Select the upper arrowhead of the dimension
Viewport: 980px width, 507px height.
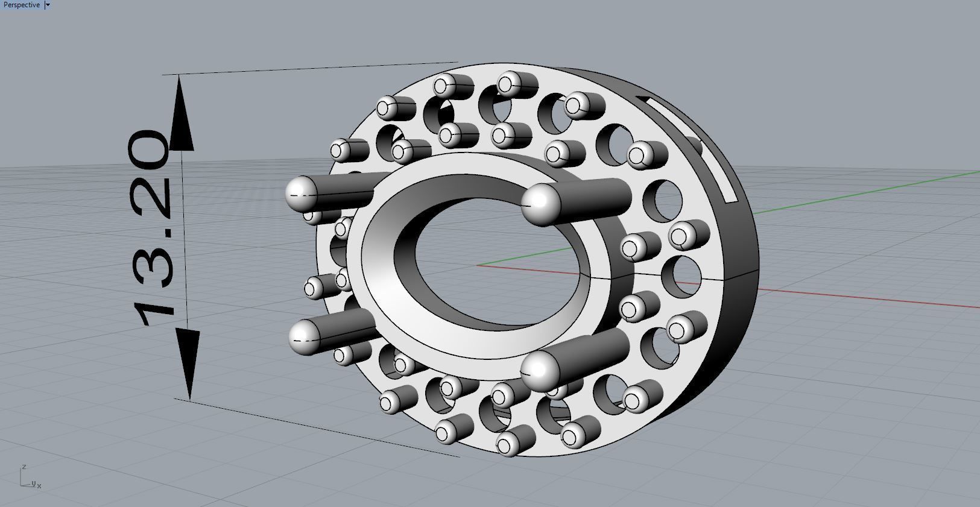182,113
